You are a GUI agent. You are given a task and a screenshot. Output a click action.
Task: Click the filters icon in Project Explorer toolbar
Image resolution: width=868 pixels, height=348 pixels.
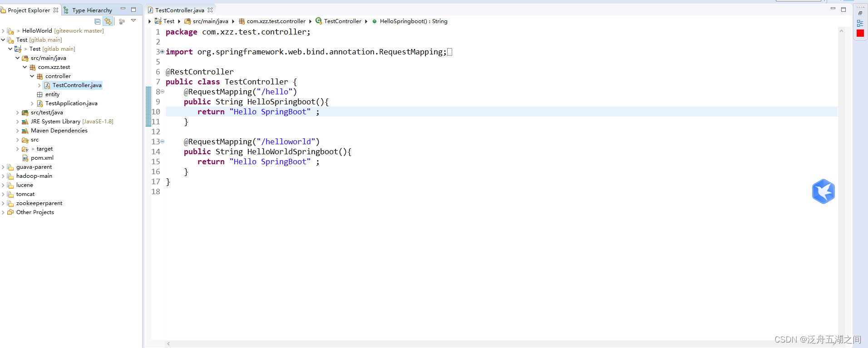[122, 21]
